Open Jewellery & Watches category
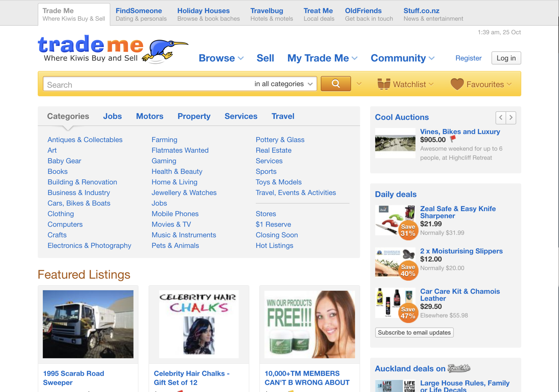The image size is (559, 392). coord(184,193)
